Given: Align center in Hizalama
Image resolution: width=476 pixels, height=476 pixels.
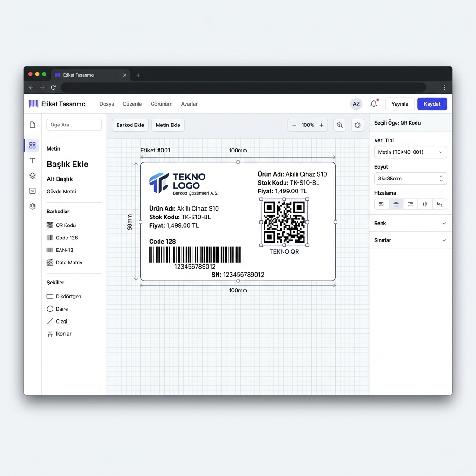Looking at the screenshot, I should pos(396,205).
